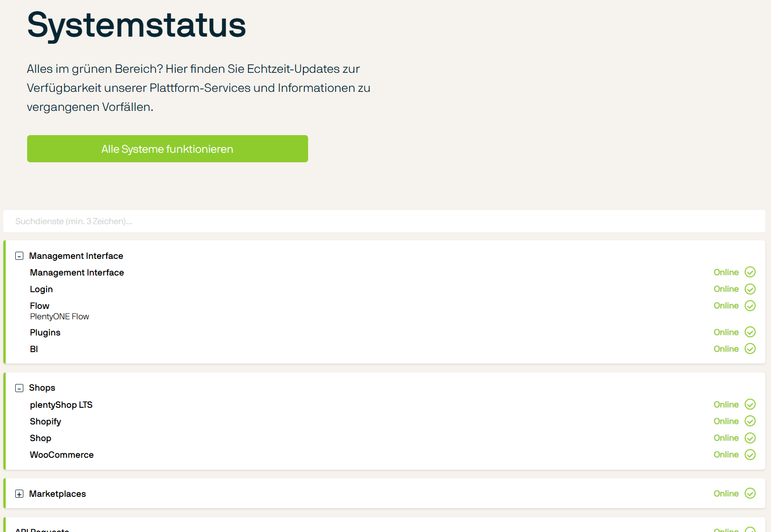Viewport: 771px width, 532px height.
Task: Collapse the Management Interface group
Action: (19, 256)
